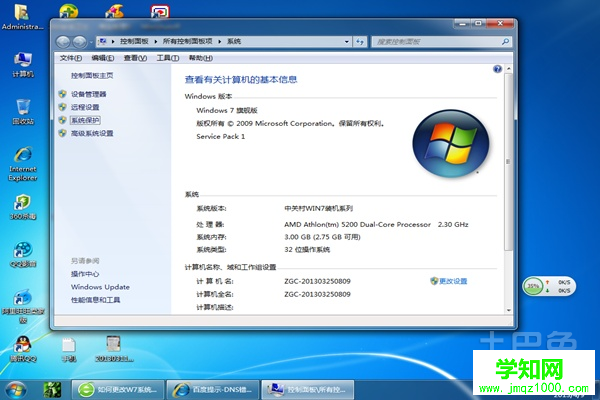This screenshot has height=400, width=600.
Task: Switch to 百度提示-DNS taskbar window
Action: click(213, 390)
